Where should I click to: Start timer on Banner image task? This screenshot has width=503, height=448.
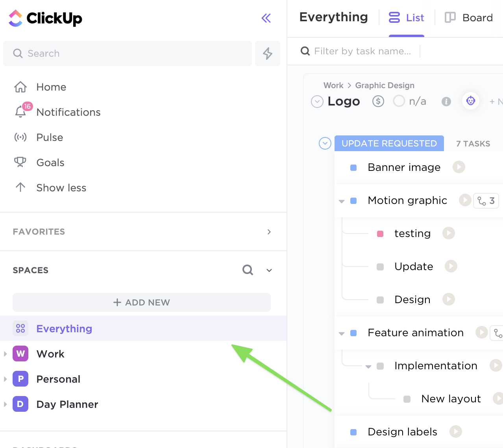tap(459, 167)
